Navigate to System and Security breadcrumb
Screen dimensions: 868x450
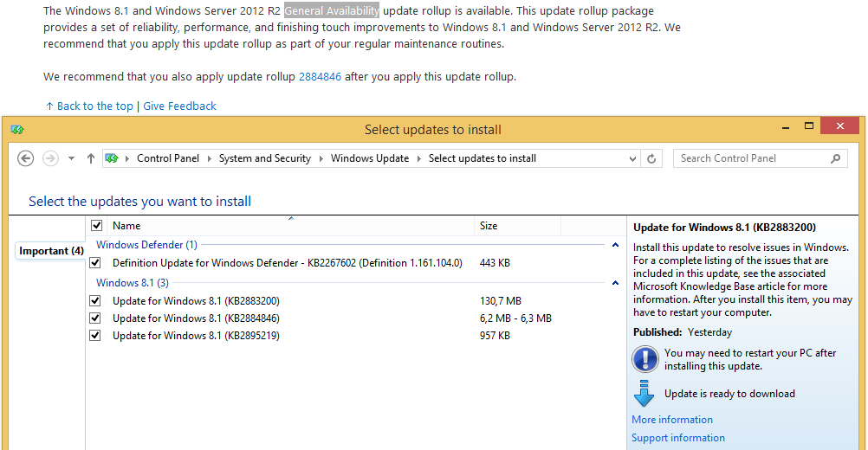click(x=264, y=158)
